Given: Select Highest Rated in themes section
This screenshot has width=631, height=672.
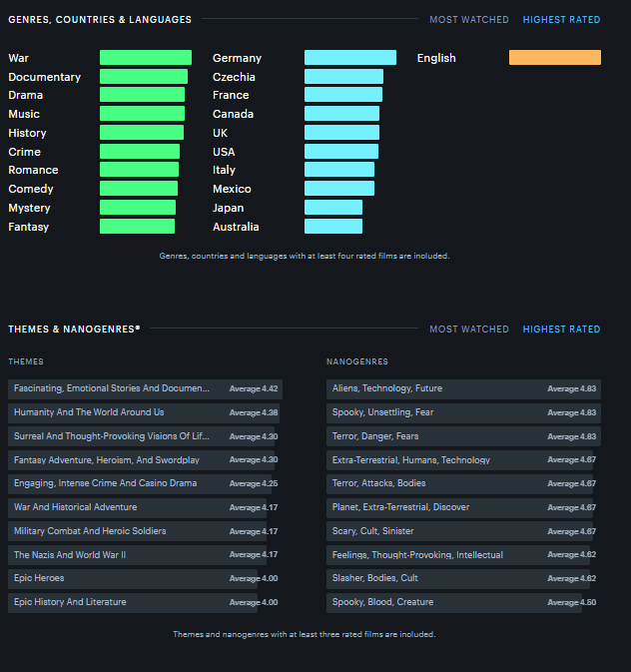Looking at the screenshot, I should click(561, 330).
